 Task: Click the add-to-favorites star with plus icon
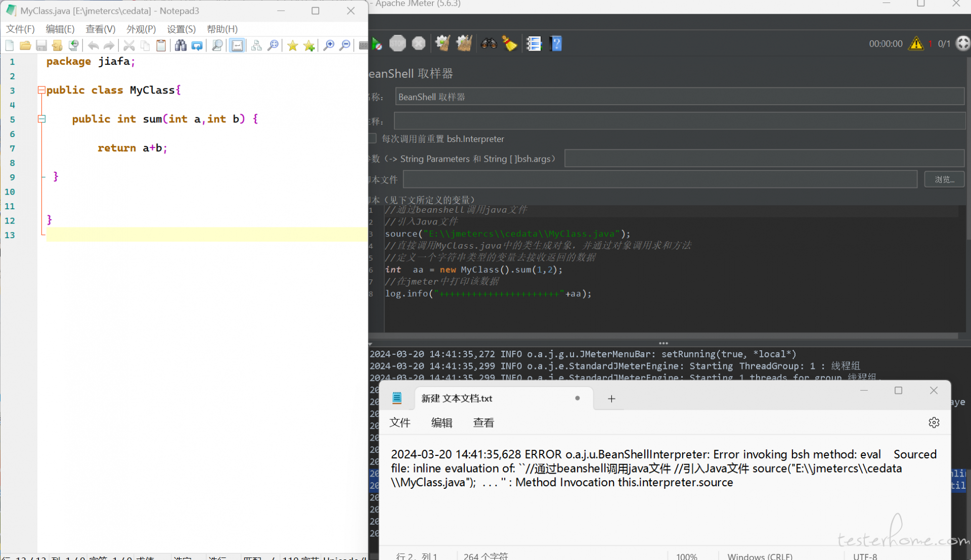(309, 45)
